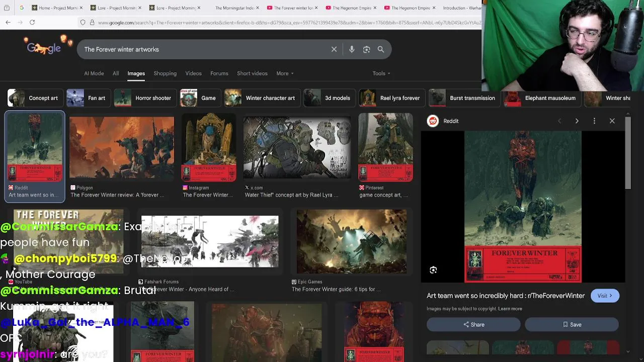Open the Pinterest game concept art thumbnail
This screenshot has height=362, width=644.
pyautogui.click(x=385, y=147)
